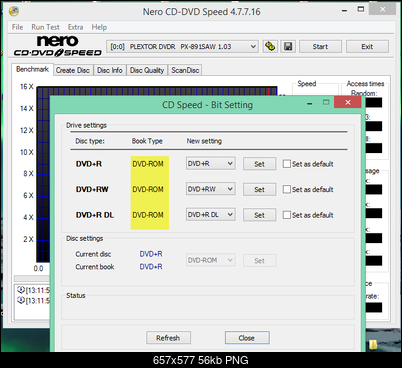Image resolution: width=402 pixels, height=368 pixels.
Task: Click the floppy disk save icon
Action: coord(288,46)
